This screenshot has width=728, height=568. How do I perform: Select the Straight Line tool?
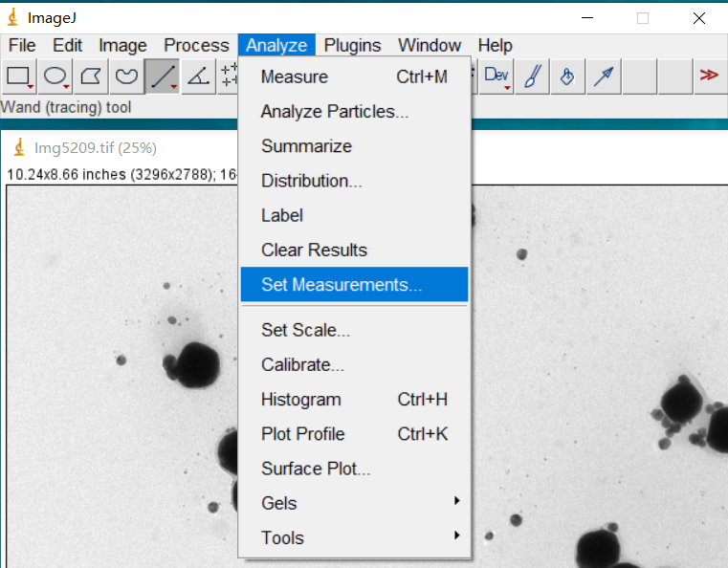pos(162,76)
